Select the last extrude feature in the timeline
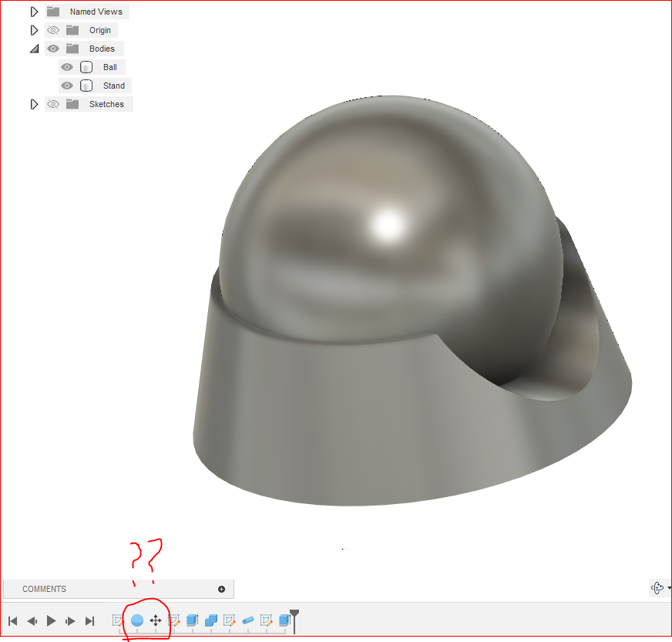 (285, 620)
